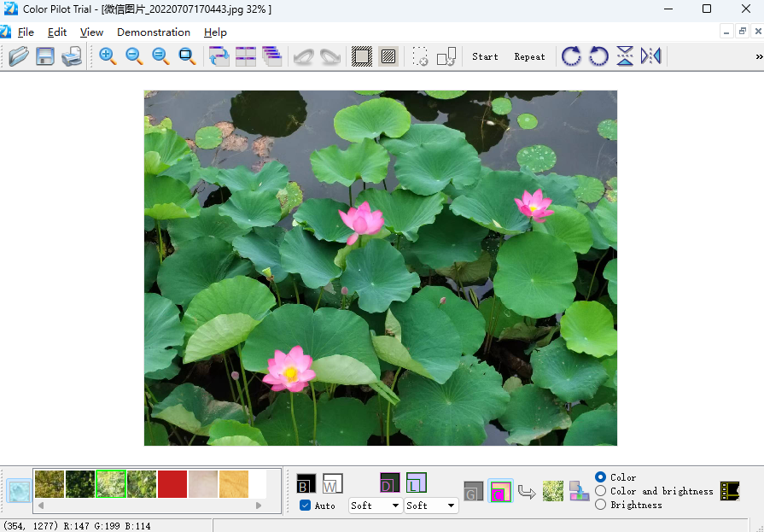Open the Edit menu
This screenshot has width=764, height=532.
pos(57,32)
